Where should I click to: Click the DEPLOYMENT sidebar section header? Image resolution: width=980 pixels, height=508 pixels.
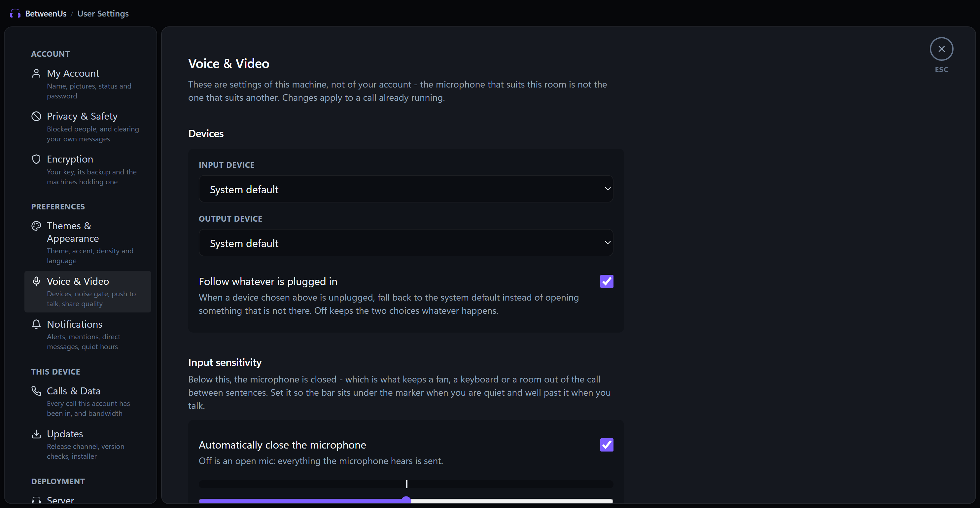pos(58,481)
